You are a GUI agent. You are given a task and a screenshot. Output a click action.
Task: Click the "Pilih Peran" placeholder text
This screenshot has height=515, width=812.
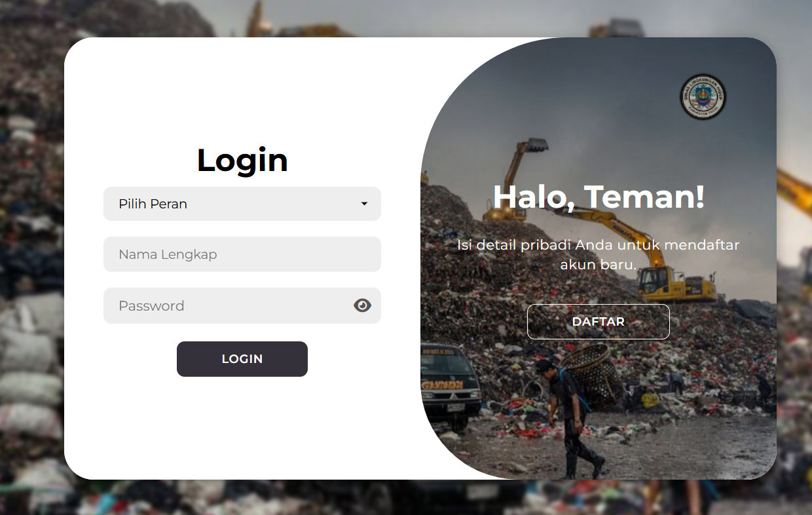point(153,204)
